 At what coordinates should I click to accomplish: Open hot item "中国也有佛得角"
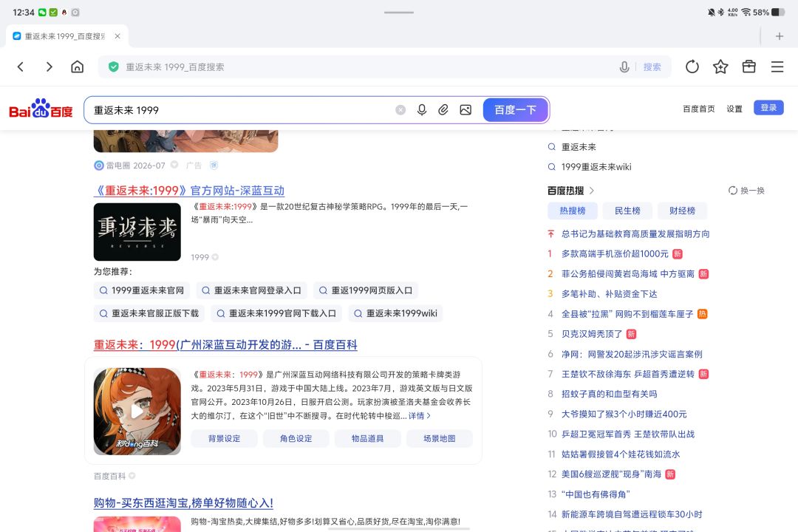click(x=596, y=494)
